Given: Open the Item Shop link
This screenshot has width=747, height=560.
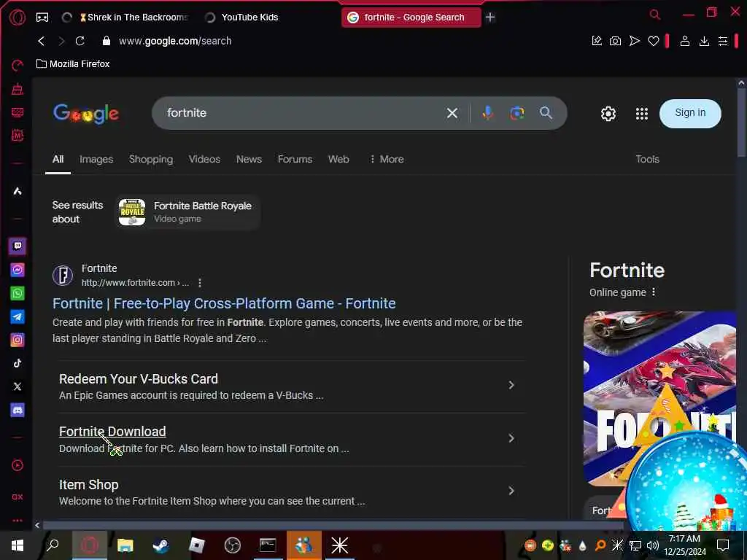Looking at the screenshot, I should (88, 485).
